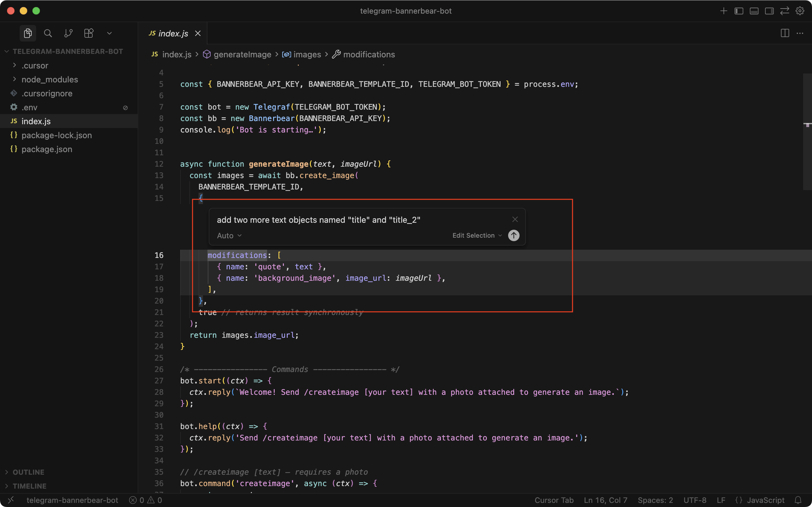Viewport: 812px width, 507px height.
Task: Open Settings via the gear icon
Action: [x=800, y=11]
